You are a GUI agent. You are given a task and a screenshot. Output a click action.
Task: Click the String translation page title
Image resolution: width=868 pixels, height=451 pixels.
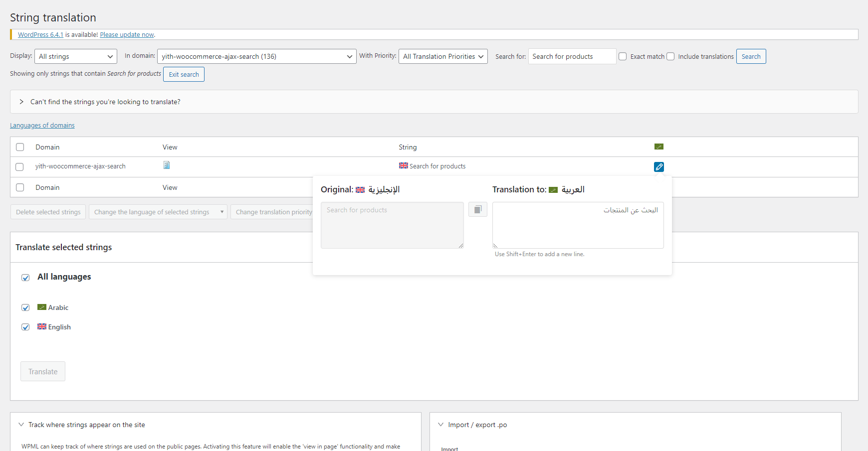point(53,17)
